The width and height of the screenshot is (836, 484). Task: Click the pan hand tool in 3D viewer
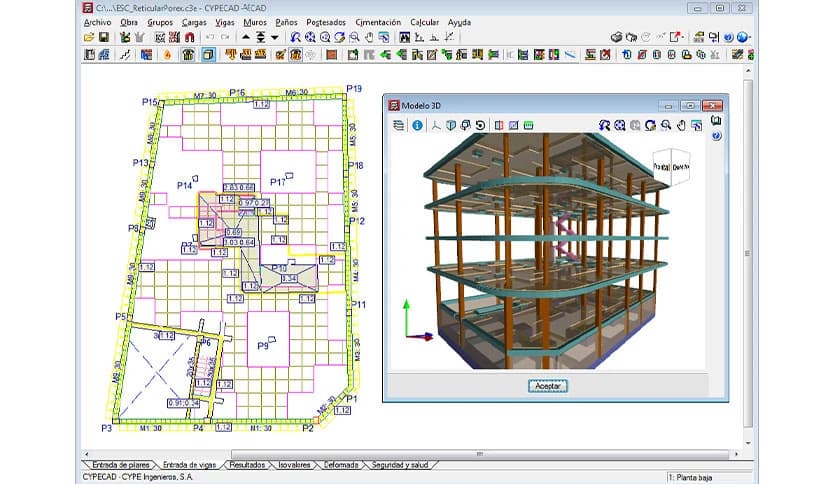[682, 126]
